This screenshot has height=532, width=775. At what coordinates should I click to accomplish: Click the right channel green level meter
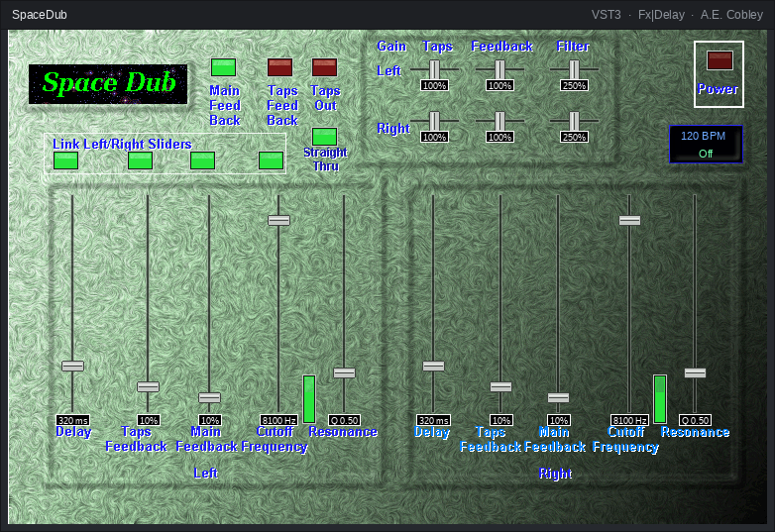pos(660,398)
